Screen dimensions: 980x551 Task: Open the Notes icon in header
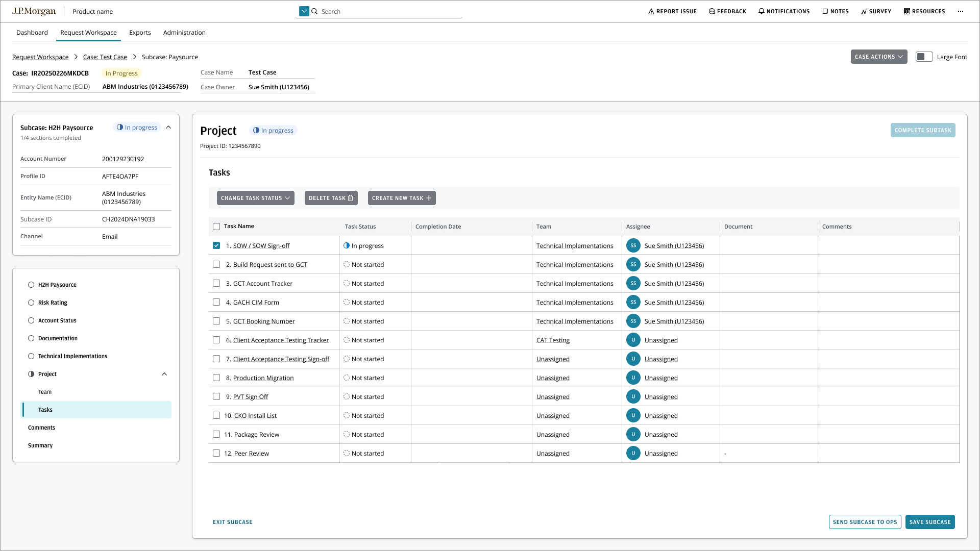point(825,11)
